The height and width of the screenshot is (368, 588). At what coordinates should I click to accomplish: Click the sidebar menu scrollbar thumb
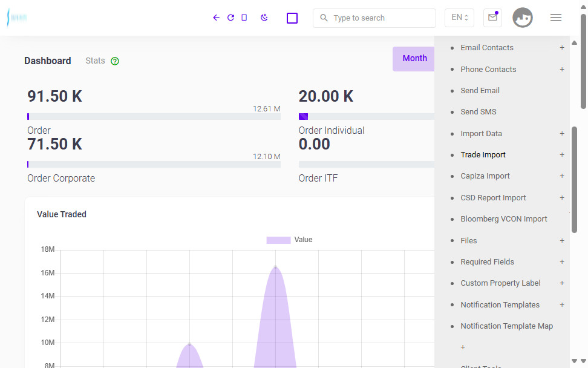(x=574, y=180)
